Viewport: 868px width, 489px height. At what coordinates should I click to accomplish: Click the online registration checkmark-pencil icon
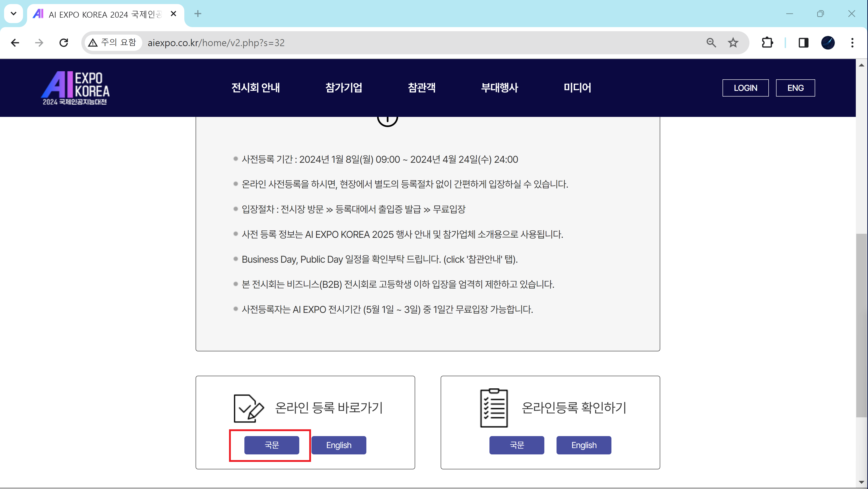(248, 408)
